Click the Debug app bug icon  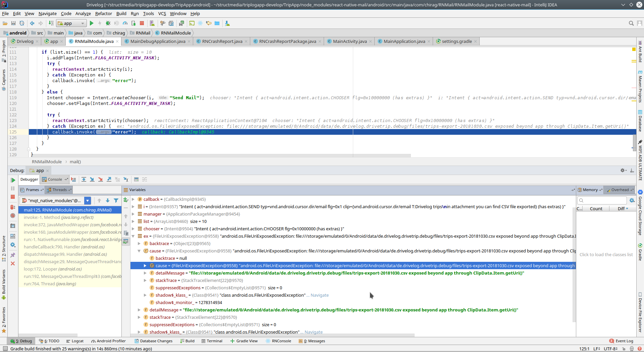(108, 23)
